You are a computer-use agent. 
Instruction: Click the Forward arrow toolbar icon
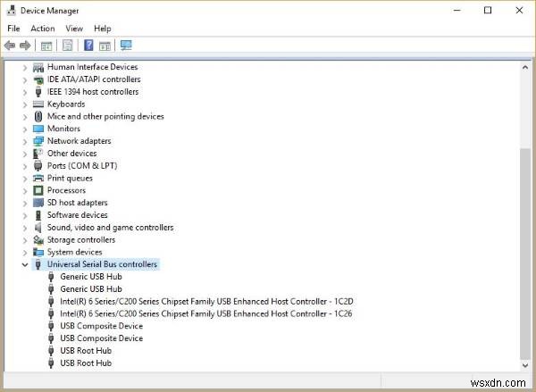pyautogui.click(x=25, y=46)
